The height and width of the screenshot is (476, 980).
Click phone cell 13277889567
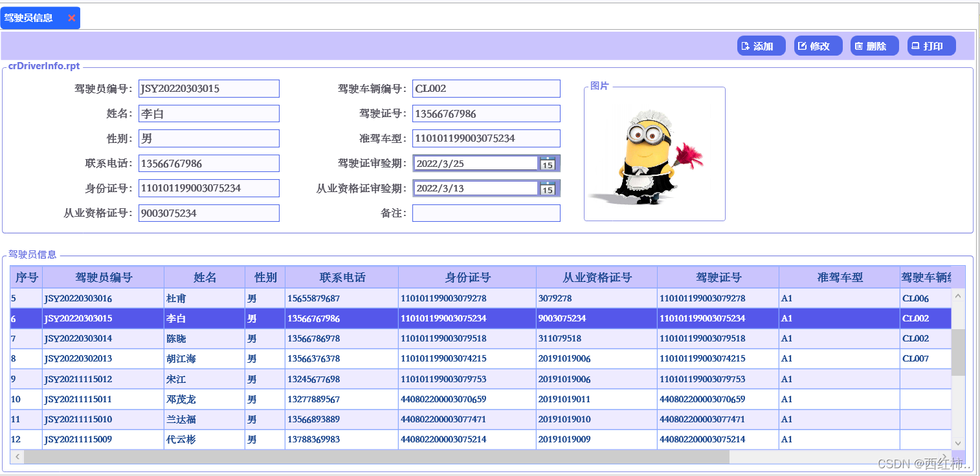342,399
